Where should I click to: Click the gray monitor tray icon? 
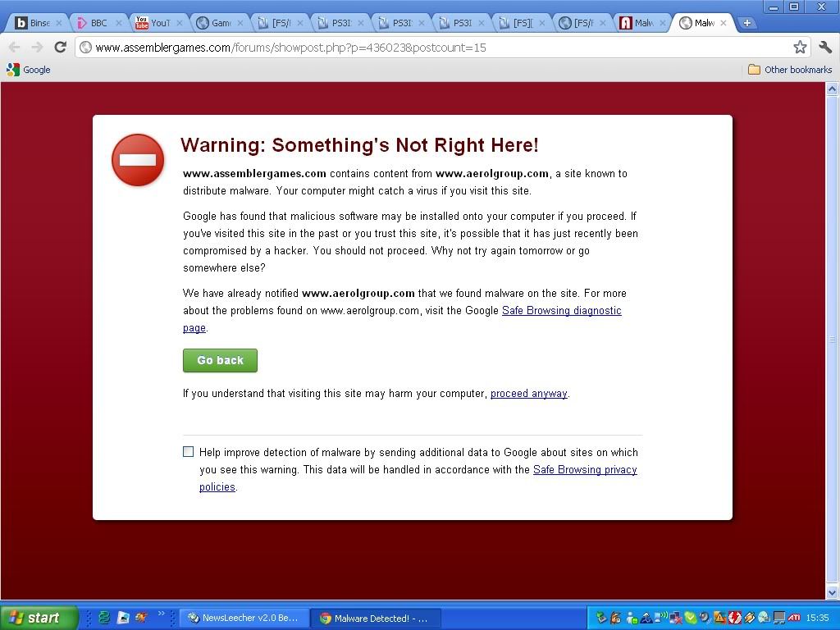(779, 618)
